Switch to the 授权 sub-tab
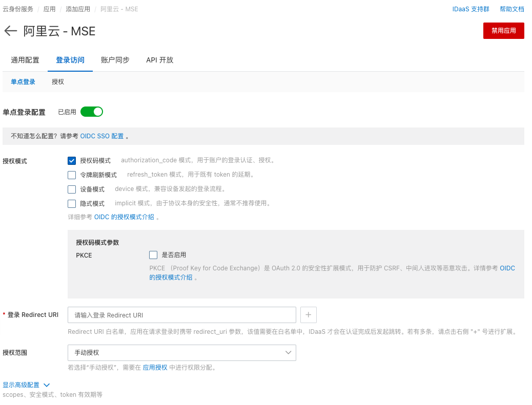This screenshot has height=405, width=532. pyautogui.click(x=58, y=82)
